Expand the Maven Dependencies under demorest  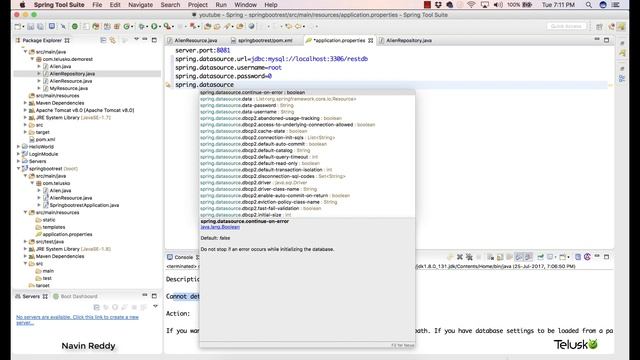[x=25, y=103]
